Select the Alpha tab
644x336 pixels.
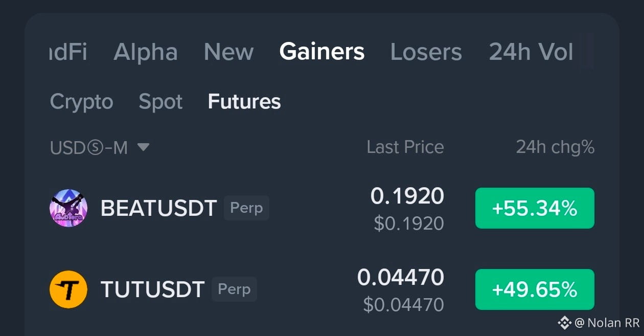click(146, 52)
